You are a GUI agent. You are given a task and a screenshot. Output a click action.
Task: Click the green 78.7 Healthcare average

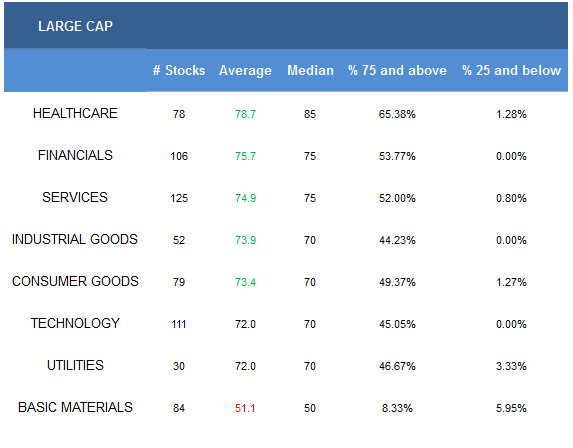pyautogui.click(x=245, y=114)
